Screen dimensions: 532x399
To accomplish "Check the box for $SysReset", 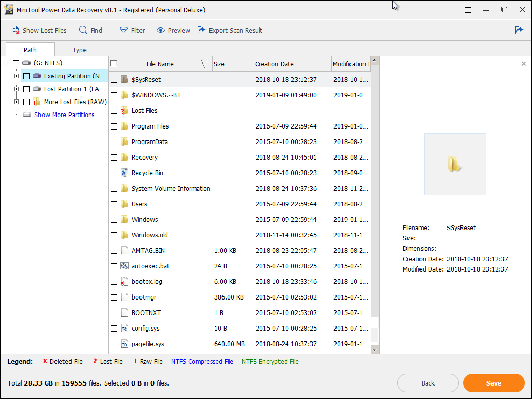I will tap(114, 80).
